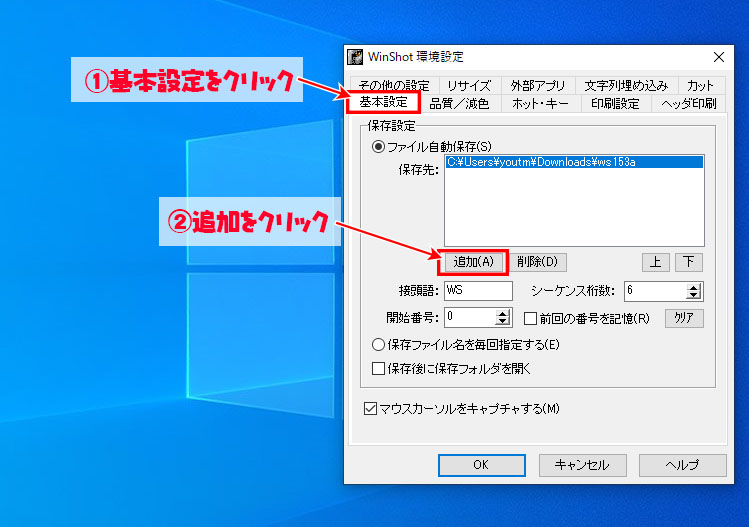
Task: Select the C:¥Users¥youtm¥Downloads¥ws153a save path
Action: pyautogui.click(x=574, y=162)
